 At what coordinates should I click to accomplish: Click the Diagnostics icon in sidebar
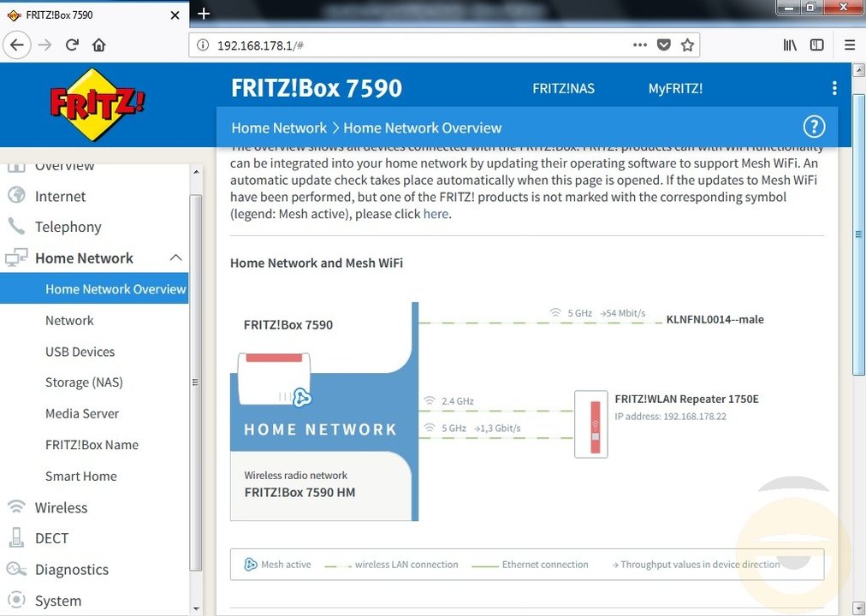click(x=16, y=569)
